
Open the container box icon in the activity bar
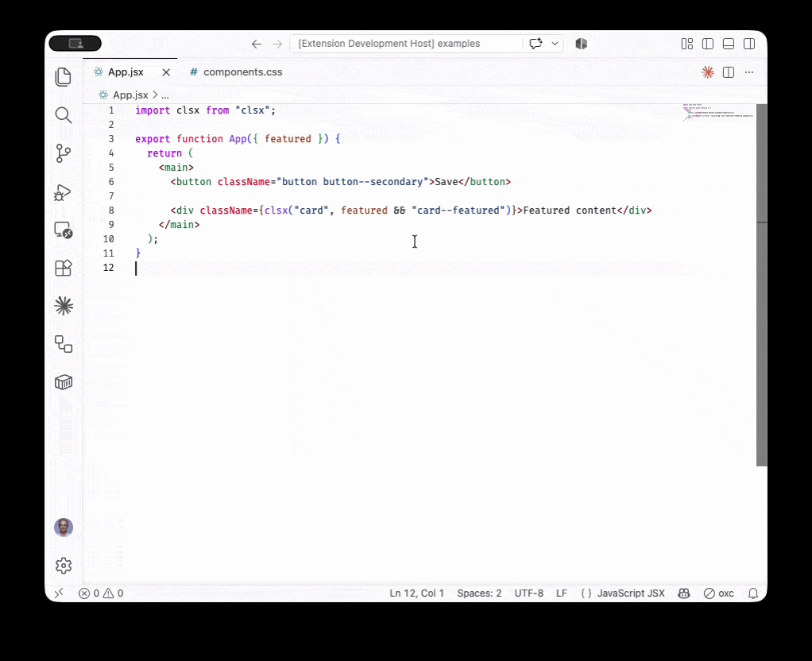(x=64, y=382)
